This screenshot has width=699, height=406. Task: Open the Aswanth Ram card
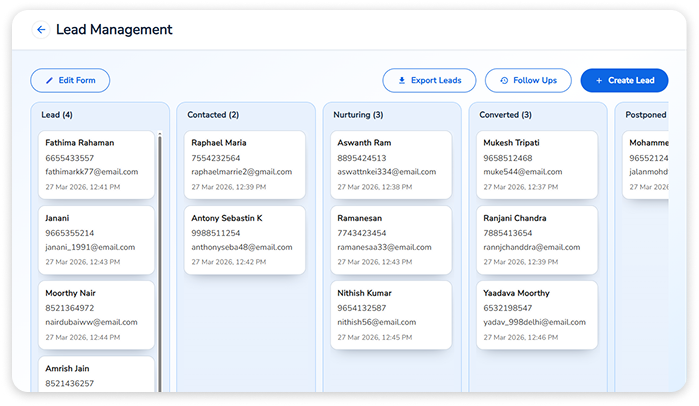pos(391,165)
